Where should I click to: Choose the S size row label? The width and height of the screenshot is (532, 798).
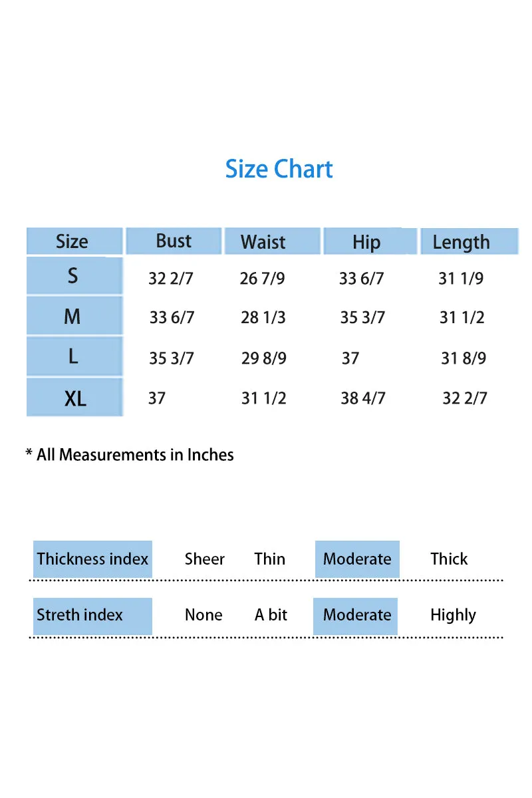pyautogui.click(x=74, y=276)
